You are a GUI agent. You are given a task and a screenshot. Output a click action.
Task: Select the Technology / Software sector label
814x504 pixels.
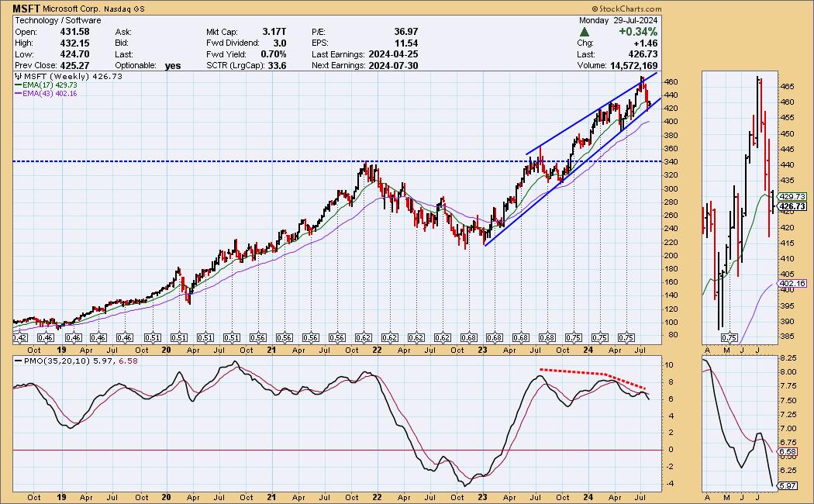[57, 20]
